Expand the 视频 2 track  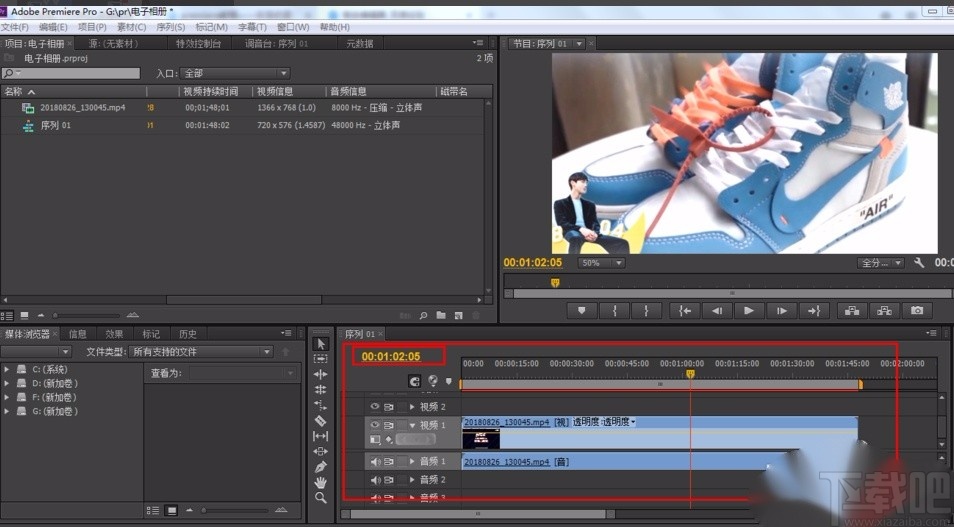tap(412, 407)
